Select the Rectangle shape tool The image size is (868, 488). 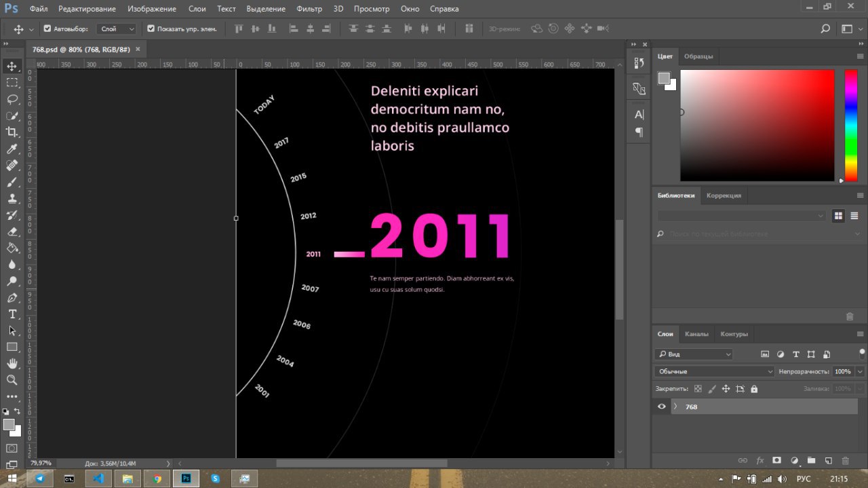[x=12, y=347]
